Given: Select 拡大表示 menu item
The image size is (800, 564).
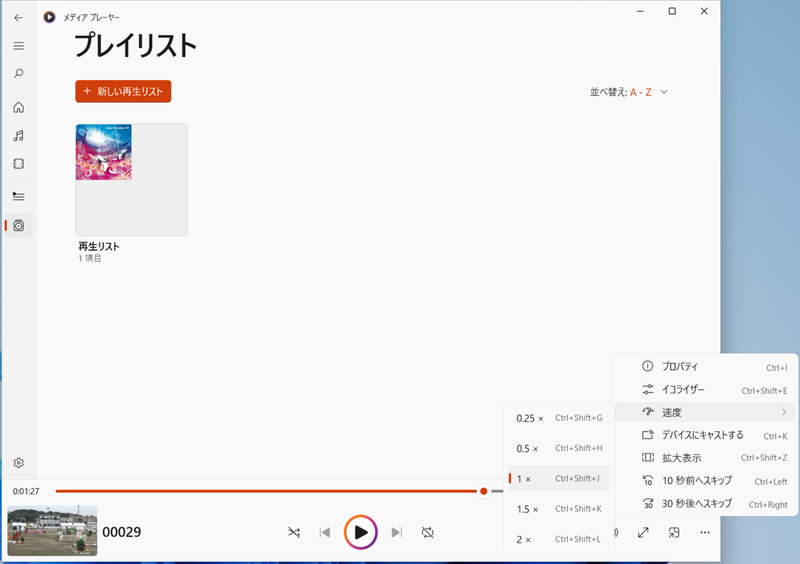Looking at the screenshot, I should (x=706, y=458).
